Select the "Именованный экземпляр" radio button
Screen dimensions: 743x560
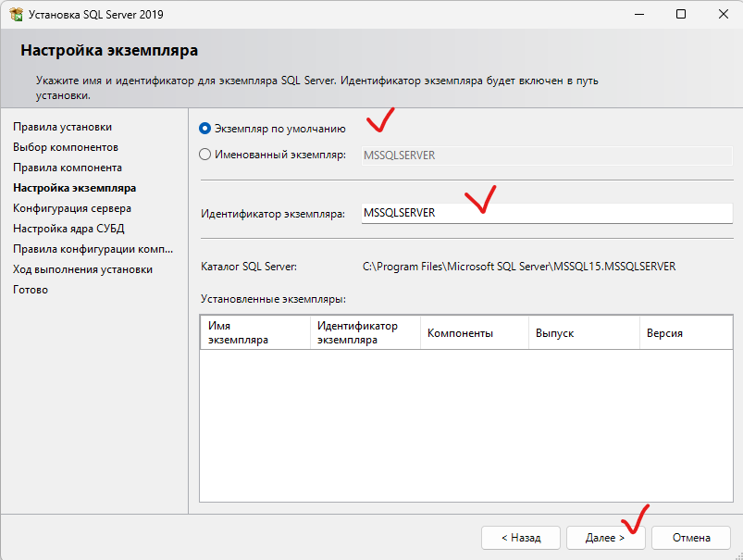pyautogui.click(x=204, y=155)
